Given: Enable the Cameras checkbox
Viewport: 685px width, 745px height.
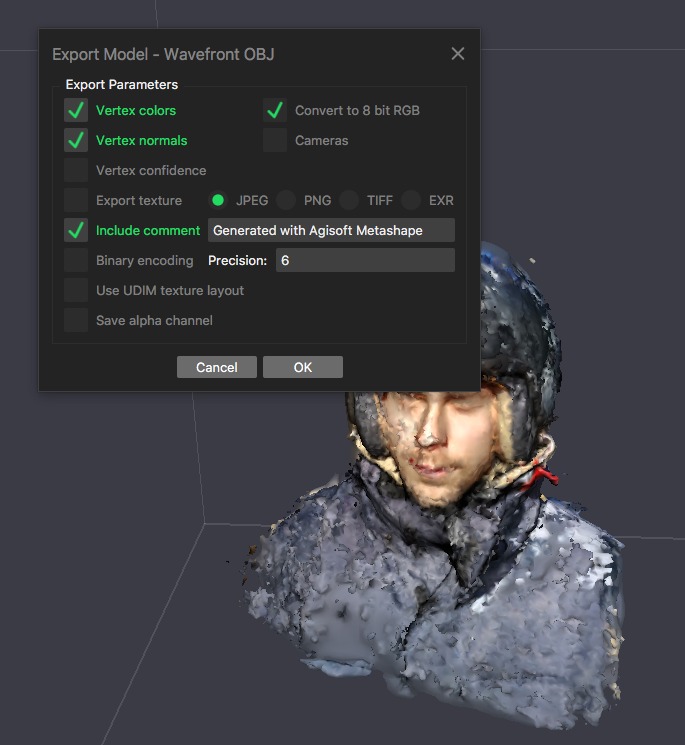Looking at the screenshot, I should pos(275,140).
